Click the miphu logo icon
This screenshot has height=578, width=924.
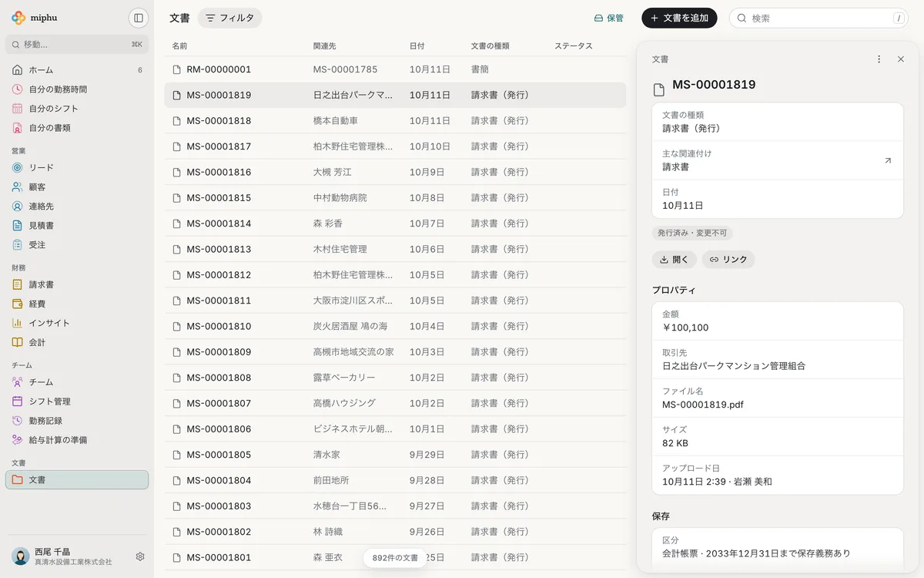coord(18,18)
